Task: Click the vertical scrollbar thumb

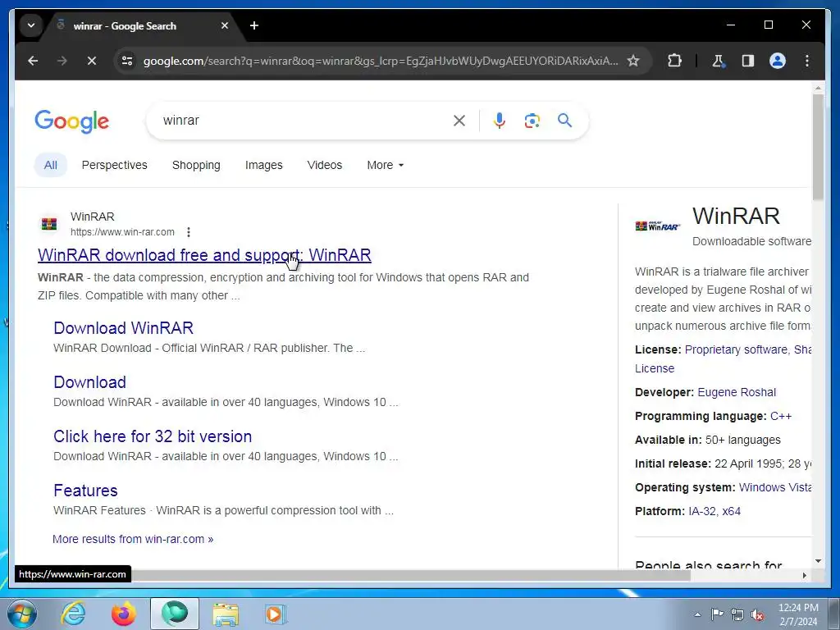Action: coord(818,148)
